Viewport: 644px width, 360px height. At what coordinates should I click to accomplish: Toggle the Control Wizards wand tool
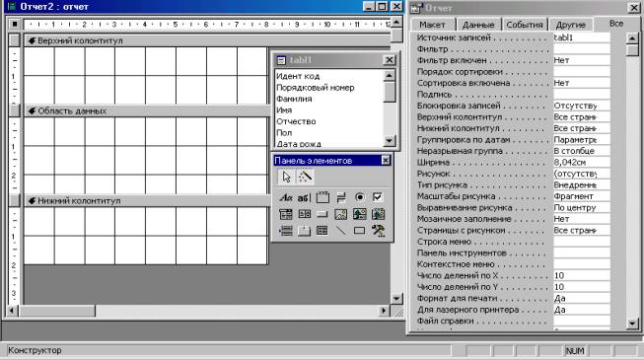(x=305, y=177)
